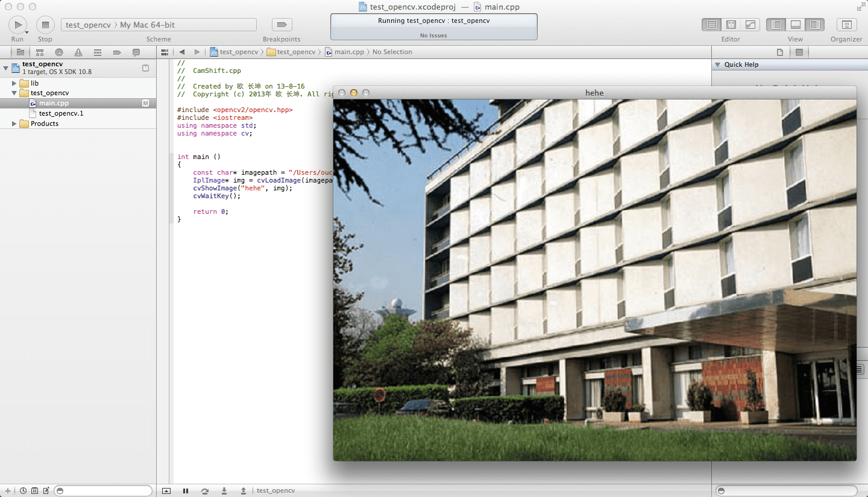
Task: Open the Organizer window
Action: click(x=846, y=25)
